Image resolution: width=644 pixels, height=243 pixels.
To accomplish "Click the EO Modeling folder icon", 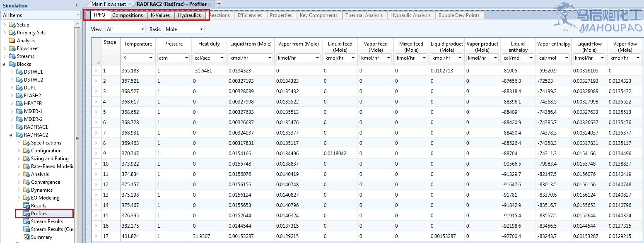I will [26, 198].
